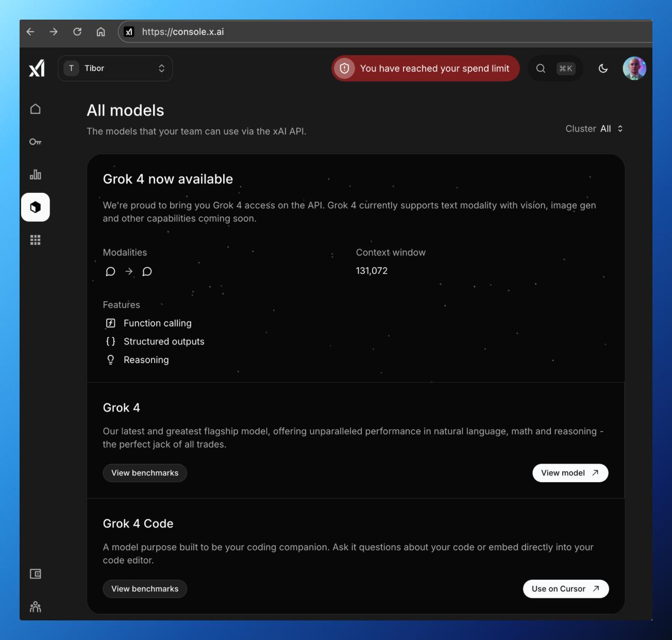The height and width of the screenshot is (640, 672).
Task: Open search with the ⌘K field
Action: click(x=555, y=68)
